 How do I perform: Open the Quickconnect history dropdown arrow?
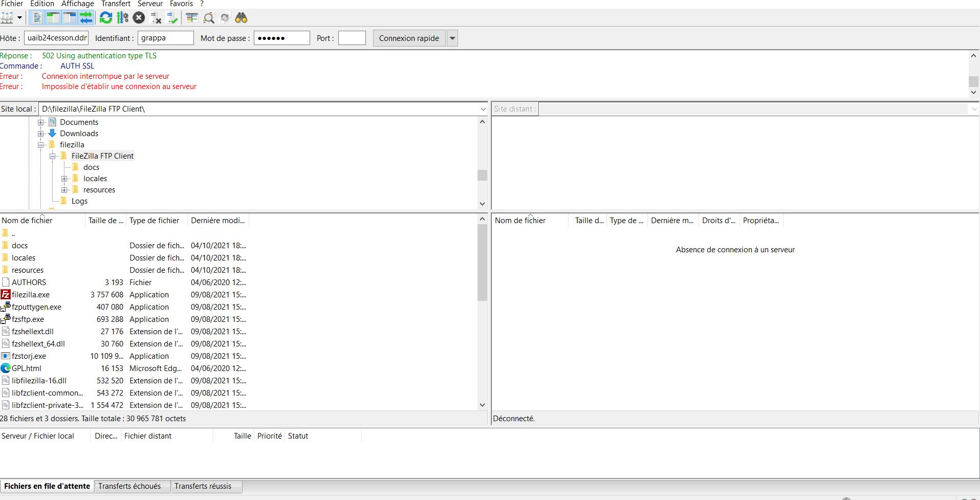tap(452, 38)
